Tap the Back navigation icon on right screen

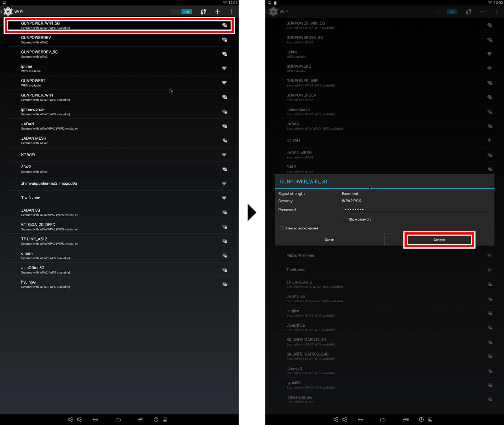click(x=360, y=420)
